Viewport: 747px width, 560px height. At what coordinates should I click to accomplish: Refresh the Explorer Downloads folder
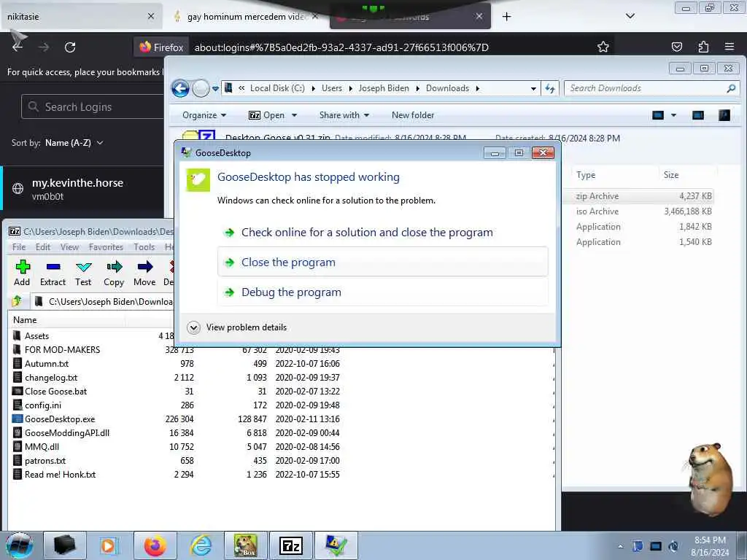click(550, 88)
